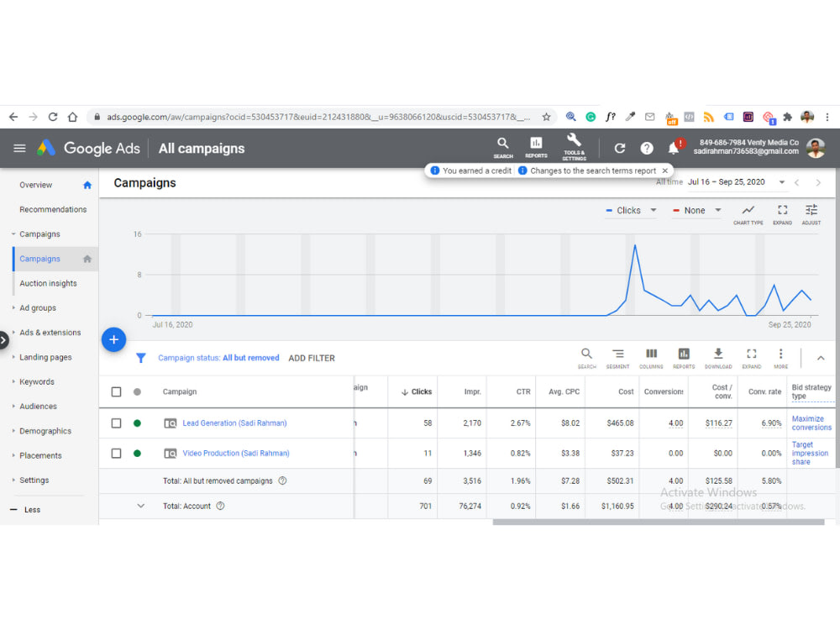This screenshot has height=630, width=840.
Task: Reload the browser page
Action: (52, 117)
